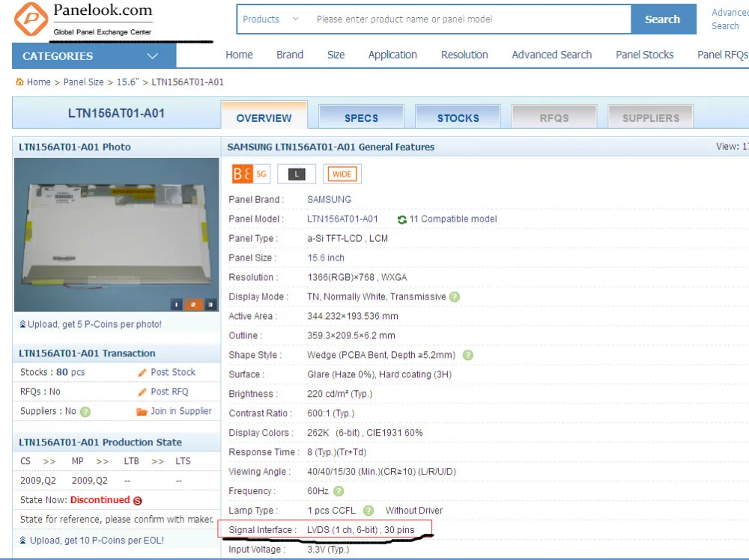The image size is (749, 560).
Task: Click Panel Size breadcrumb link
Action: click(84, 82)
